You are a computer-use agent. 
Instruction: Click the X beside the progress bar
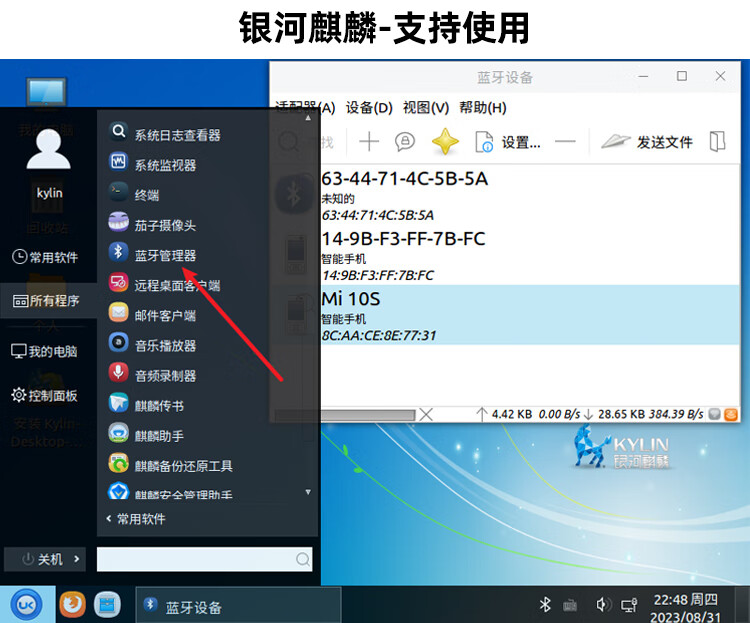pyautogui.click(x=426, y=414)
